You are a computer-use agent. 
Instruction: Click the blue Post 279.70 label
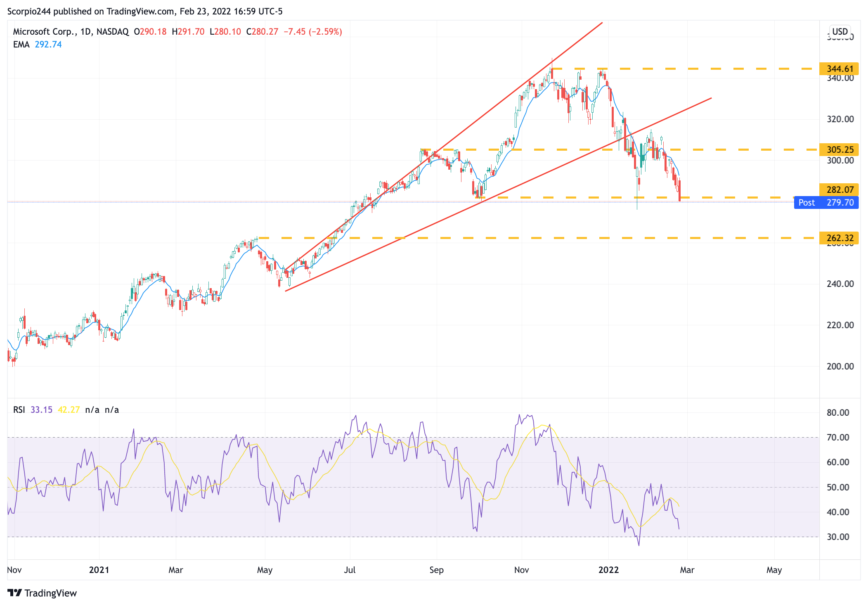coord(826,202)
